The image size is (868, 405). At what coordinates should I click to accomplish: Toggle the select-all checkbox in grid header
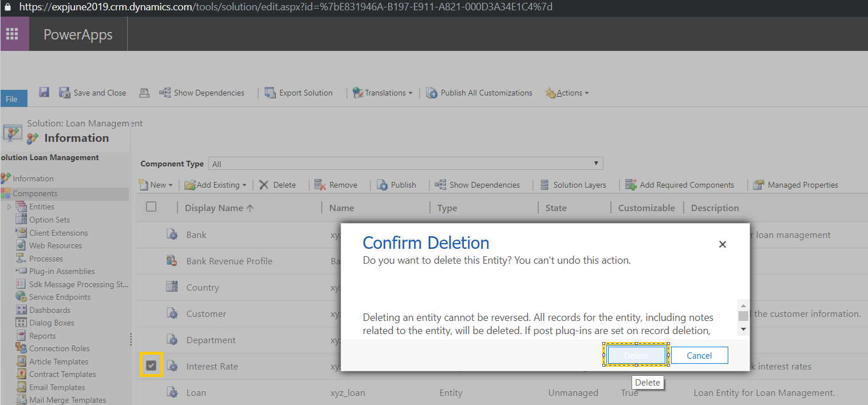tap(151, 207)
